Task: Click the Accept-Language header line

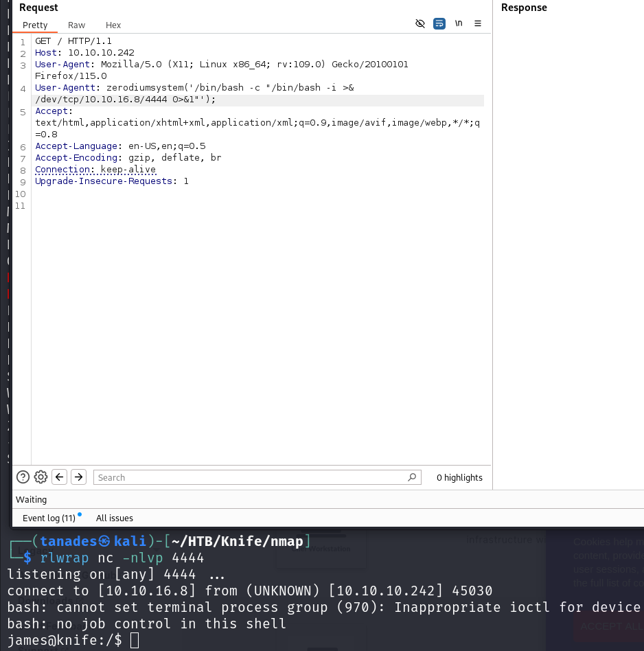Action: [x=120, y=146]
